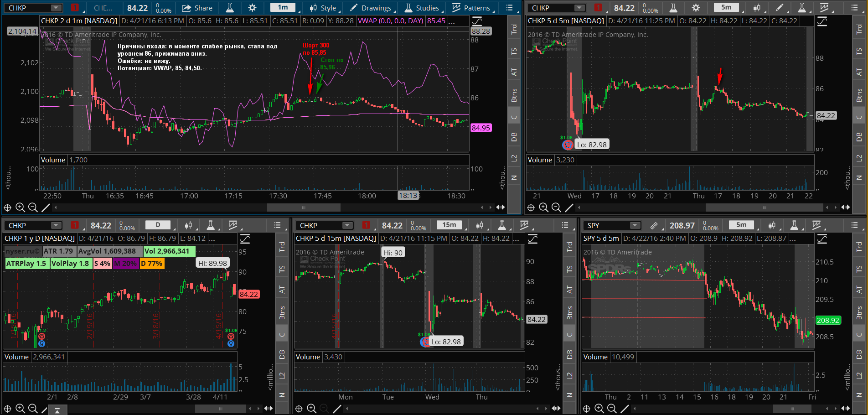Select L2 side tab in SPY chart
The height and width of the screenshot is (415, 868).
pos(859,375)
